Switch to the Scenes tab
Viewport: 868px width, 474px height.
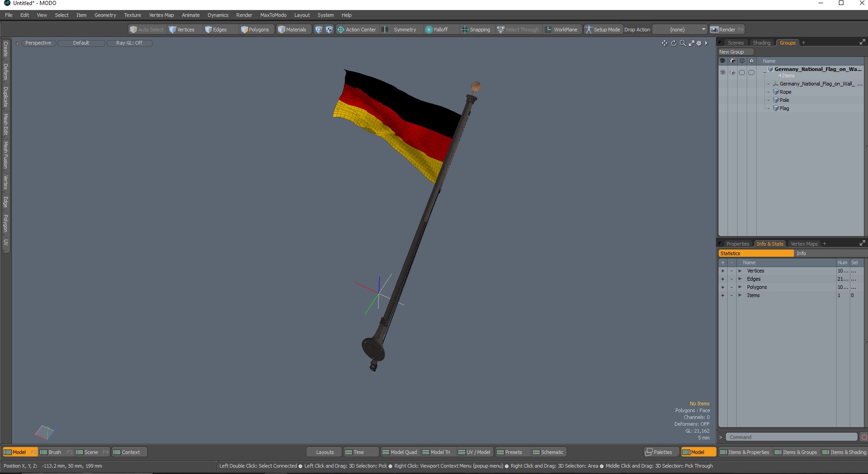(x=736, y=43)
